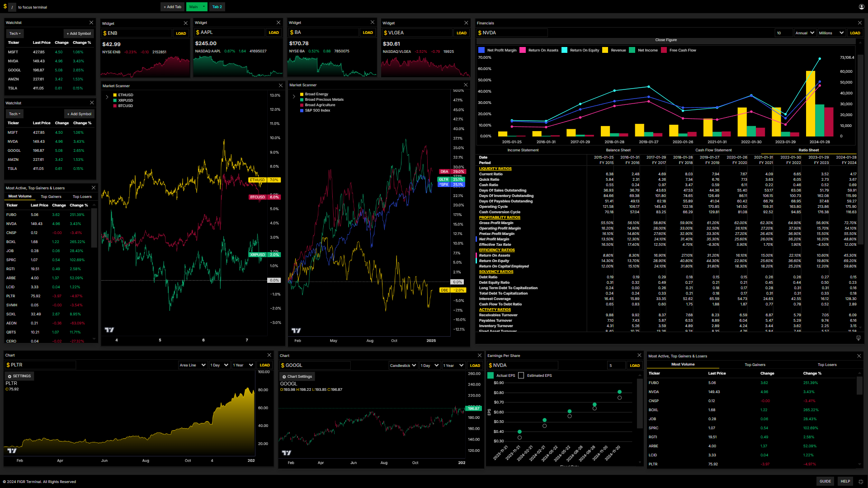
Task: Click the Financials years count field
Action: 783,33
